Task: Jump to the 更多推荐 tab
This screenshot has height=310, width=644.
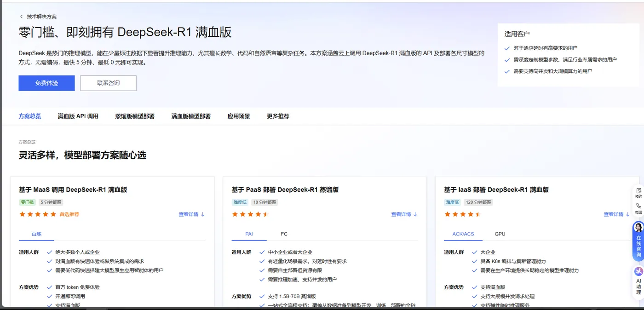Action: coord(278,116)
